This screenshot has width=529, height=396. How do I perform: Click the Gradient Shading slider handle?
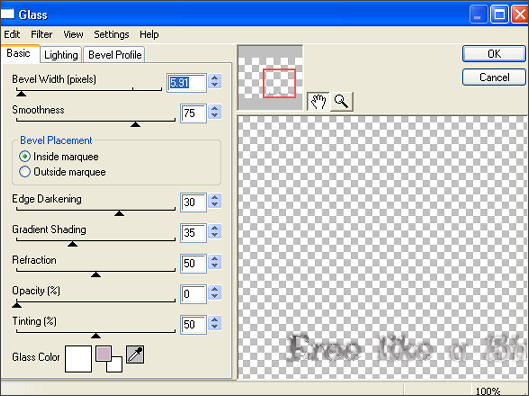pos(72,244)
